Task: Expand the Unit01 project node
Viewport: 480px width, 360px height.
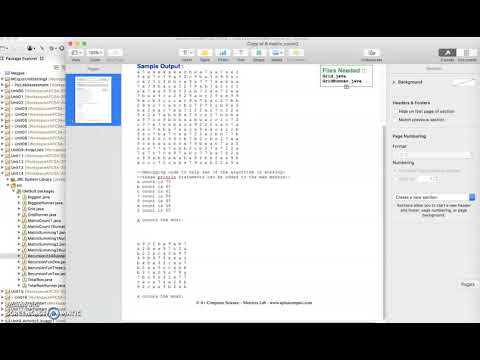Action: point(3,97)
